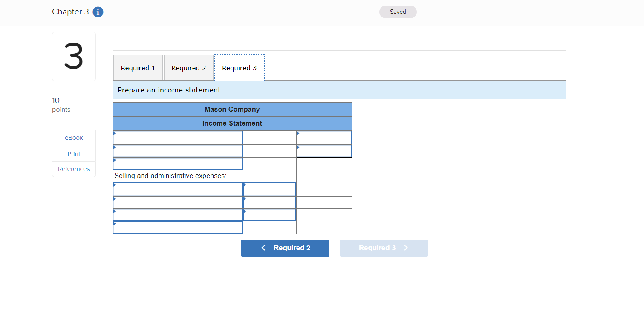The width and height of the screenshot is (644, 315).
Task: Expand the first expense amount dropdown cell
Action: coord(269,189)
